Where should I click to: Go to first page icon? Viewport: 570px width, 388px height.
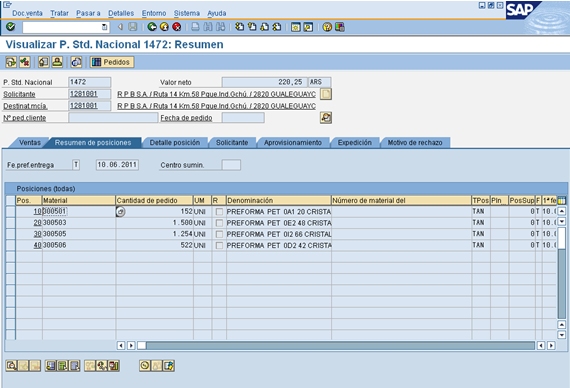click(x=239, y=27)
